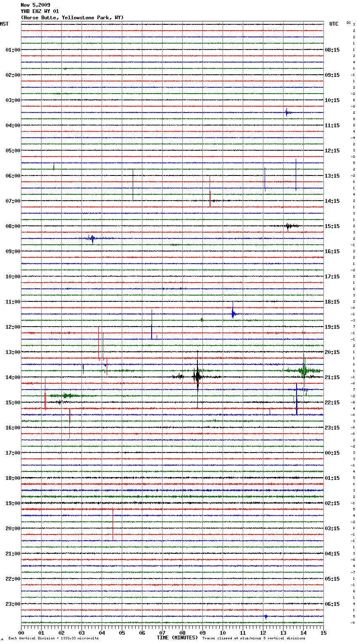Select the "23:00" MST time label
Viewport: 357px width, 644px height.
(x=13, y=604)
